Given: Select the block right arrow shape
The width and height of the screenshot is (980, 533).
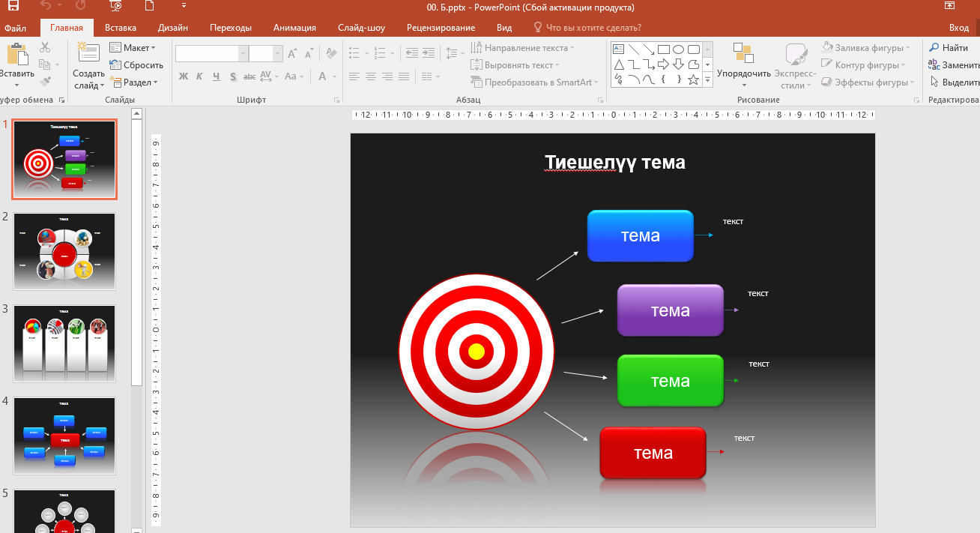Looking at the screenshot, I should pos(664,64).
